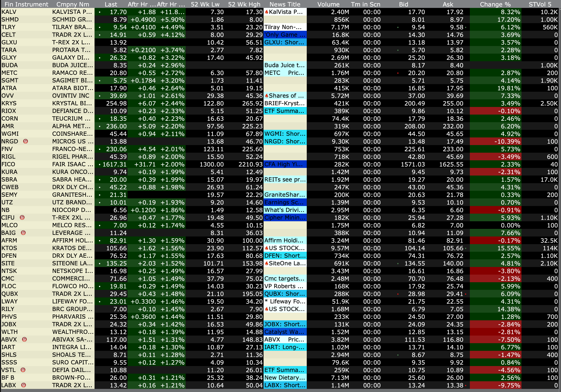Image resolution: width=561 pixels, height=392 pixels.
Task: Click the red Sx badge beside CIFU
Action: 22,218
